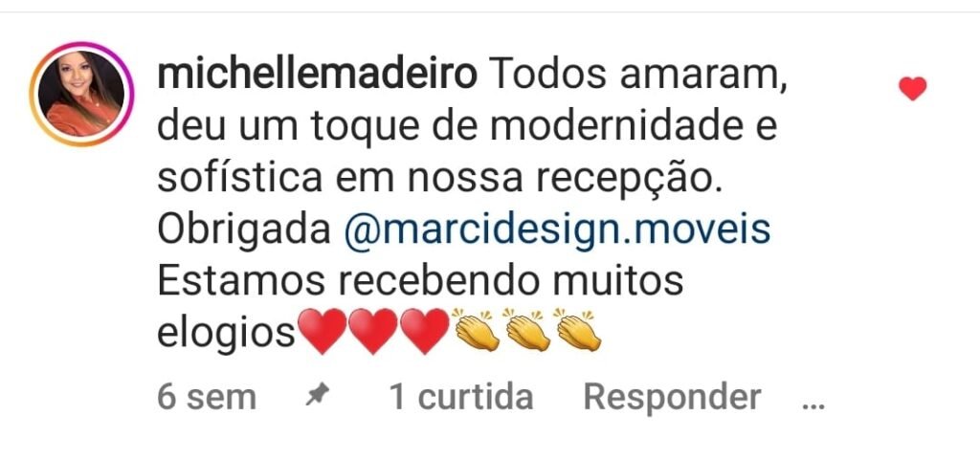Open the michellemadeiro username profile

[318, 76]
